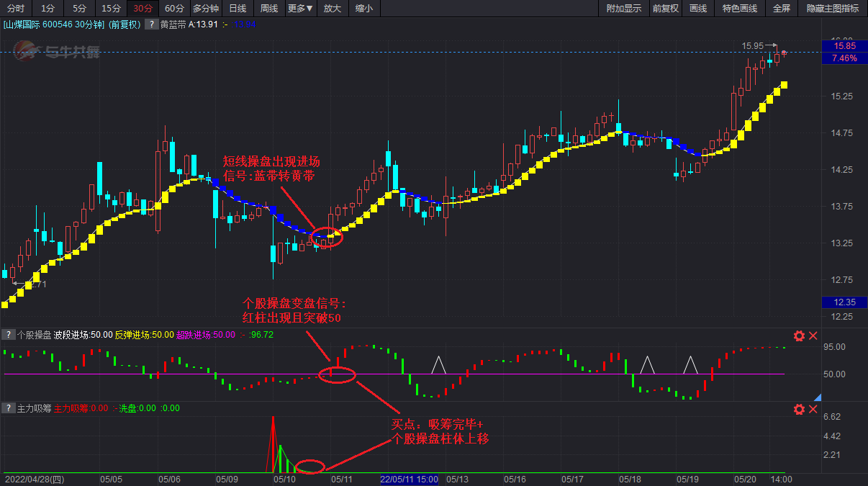Click the blue triangle at sub-panel corner

(x=816, y=397)
